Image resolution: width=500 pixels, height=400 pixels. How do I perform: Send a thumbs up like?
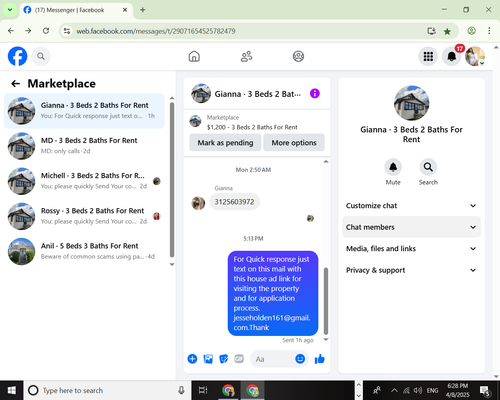(319, 359)
